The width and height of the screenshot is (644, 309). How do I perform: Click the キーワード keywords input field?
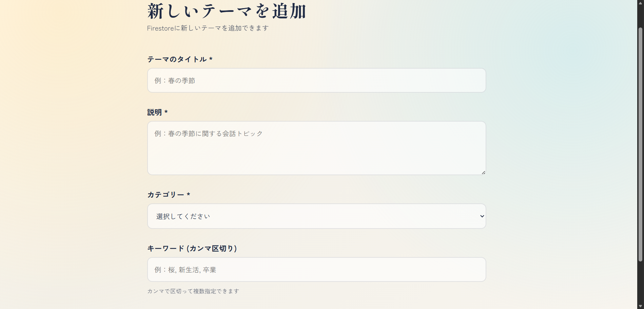(316, 270)
